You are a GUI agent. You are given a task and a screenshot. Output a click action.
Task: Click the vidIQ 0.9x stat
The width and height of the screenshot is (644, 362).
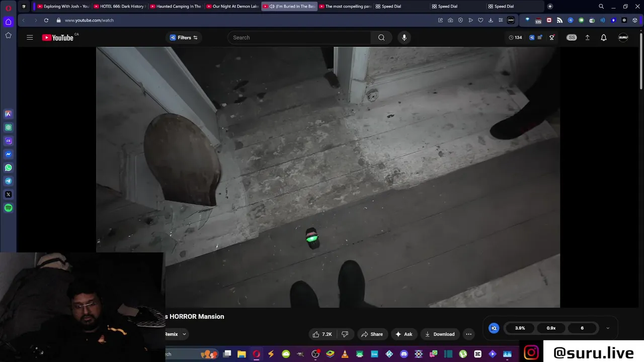(x=551, y=328)
